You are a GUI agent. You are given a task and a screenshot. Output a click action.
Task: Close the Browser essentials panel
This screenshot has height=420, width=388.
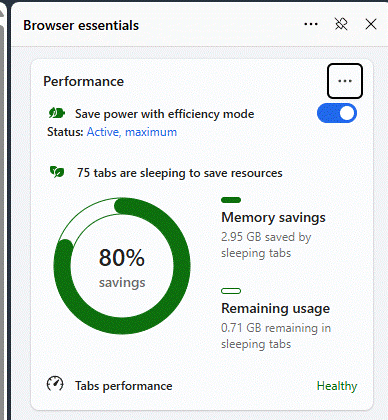click(371, 24)
